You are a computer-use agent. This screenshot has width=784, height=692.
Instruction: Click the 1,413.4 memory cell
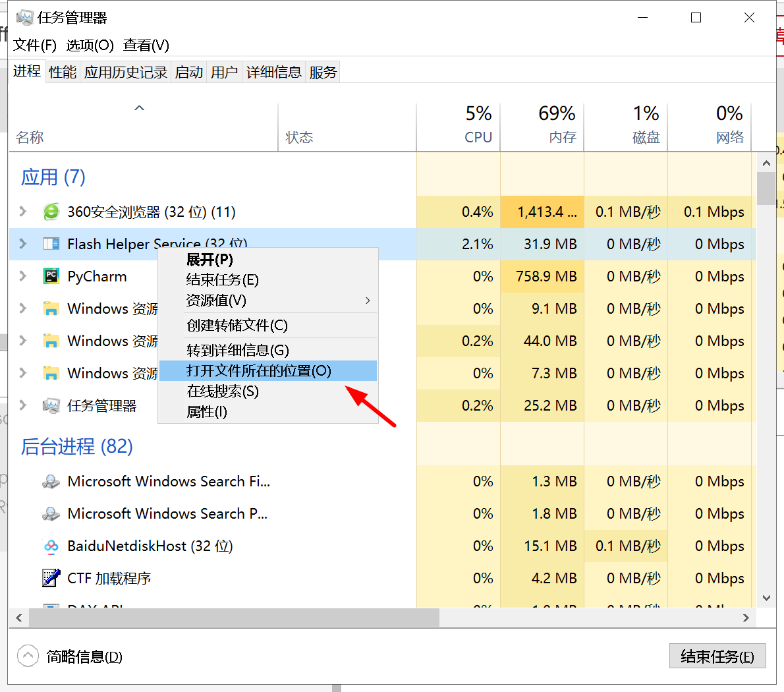[542, 212]
